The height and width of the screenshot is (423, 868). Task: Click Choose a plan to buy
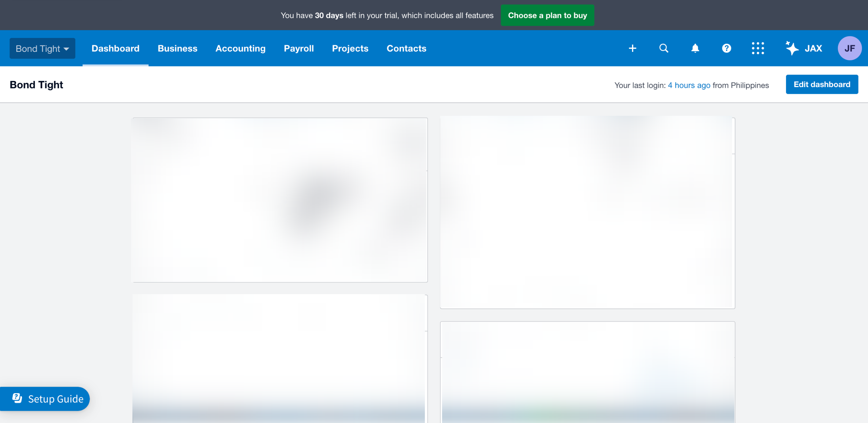point(547,15)
